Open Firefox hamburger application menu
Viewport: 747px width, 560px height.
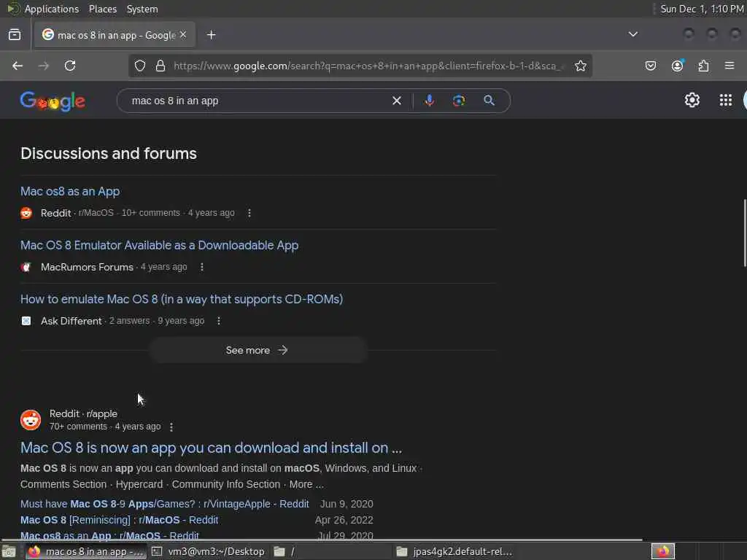tap(729, 65)
